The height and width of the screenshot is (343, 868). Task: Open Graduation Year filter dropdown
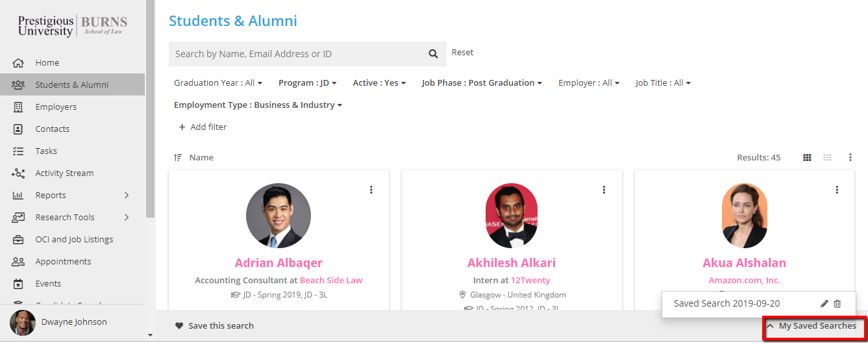point(218,83)
